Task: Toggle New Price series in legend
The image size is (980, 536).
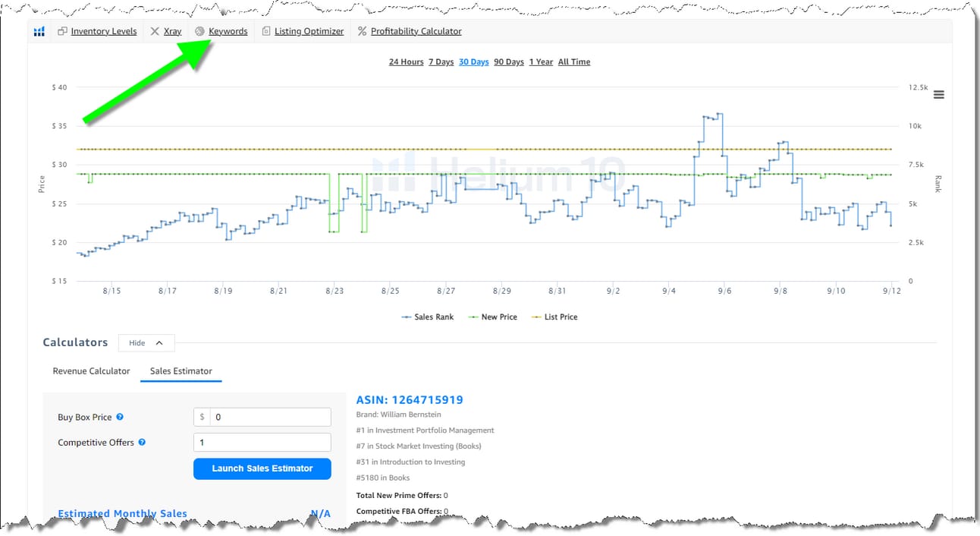Action: click(x=493, y=317)
